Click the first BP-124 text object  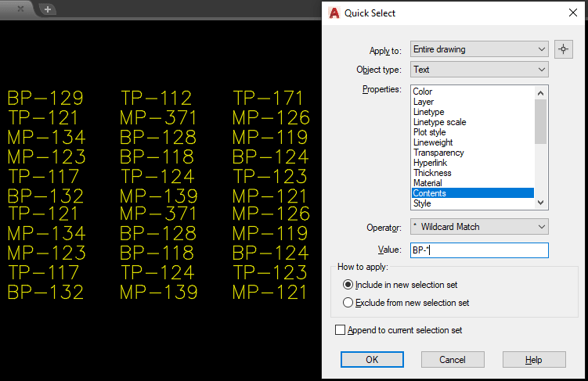[270, 156]
